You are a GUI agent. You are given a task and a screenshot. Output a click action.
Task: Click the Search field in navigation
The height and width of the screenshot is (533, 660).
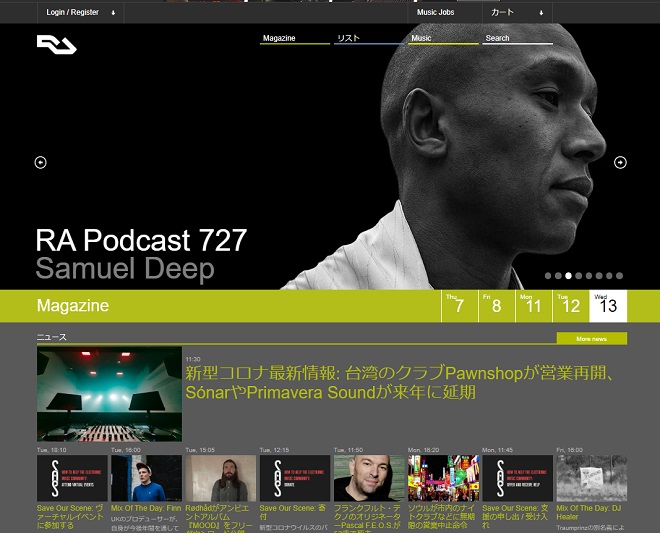pyautogui.click(x=517, y=38)
